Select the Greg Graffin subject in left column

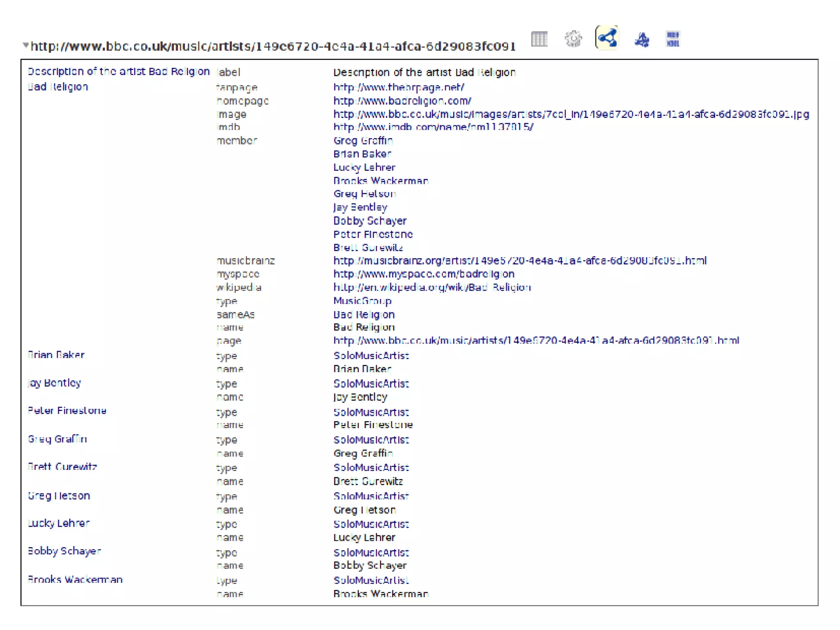[x=57, y=439]
